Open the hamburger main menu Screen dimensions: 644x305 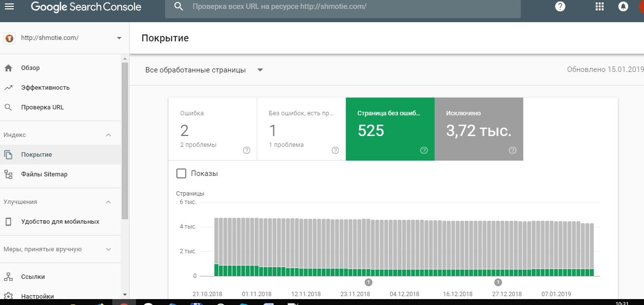(9, 7)
